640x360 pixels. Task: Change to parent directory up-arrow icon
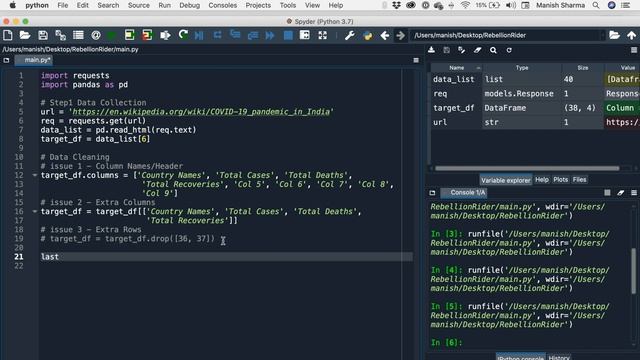tap(631, 36)
